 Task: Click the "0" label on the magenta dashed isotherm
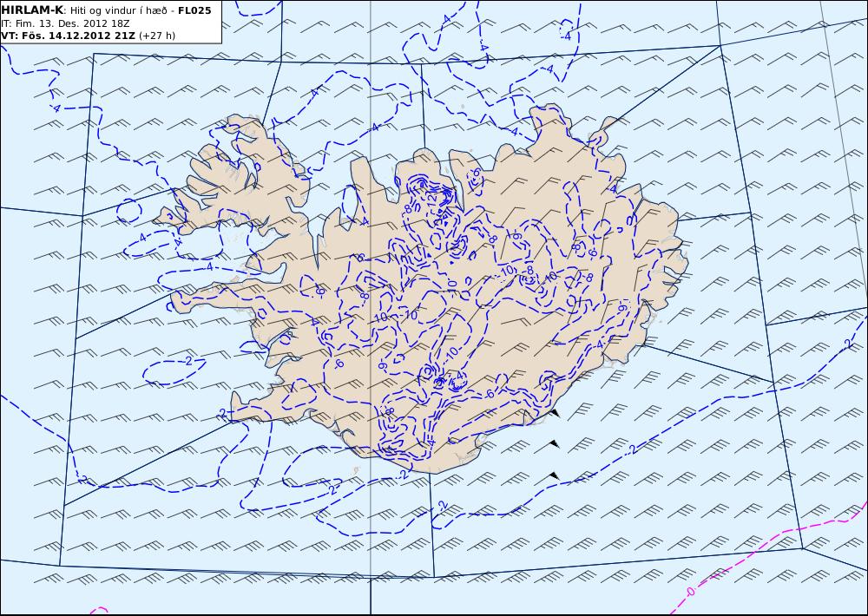point(690,592)
